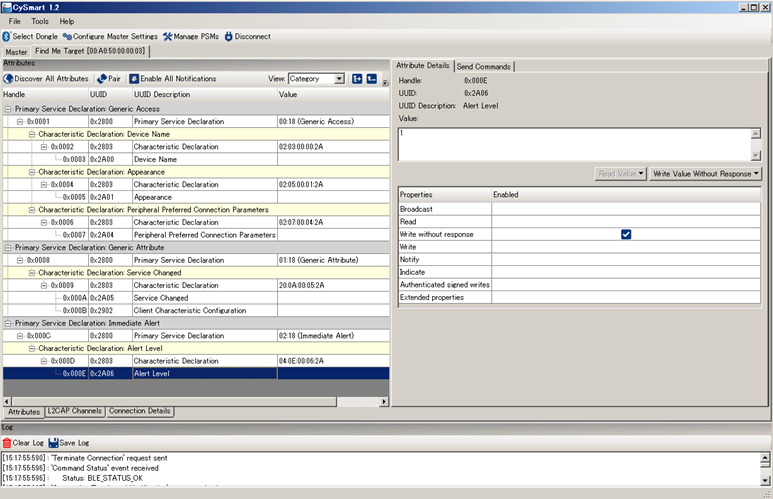Collapse handle 0x000C tree node
The height and width of the screenshot is (499, 773).
pyautogui.click(x=20, y=336)
